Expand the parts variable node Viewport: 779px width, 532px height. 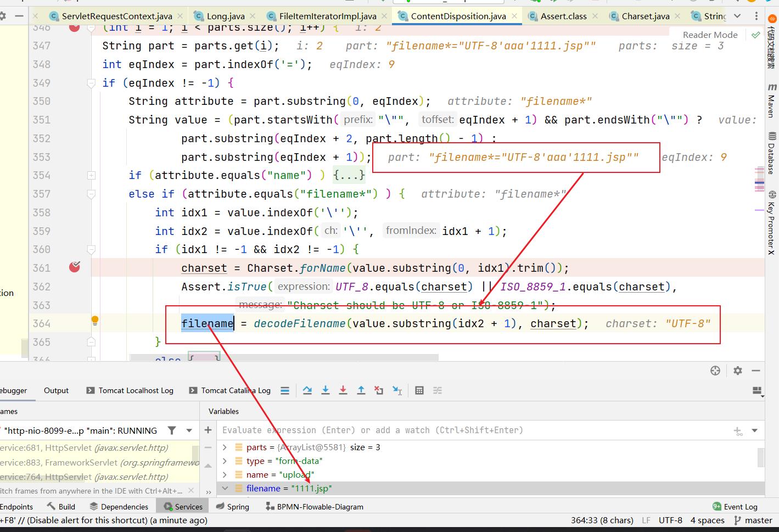pos(225,447)
